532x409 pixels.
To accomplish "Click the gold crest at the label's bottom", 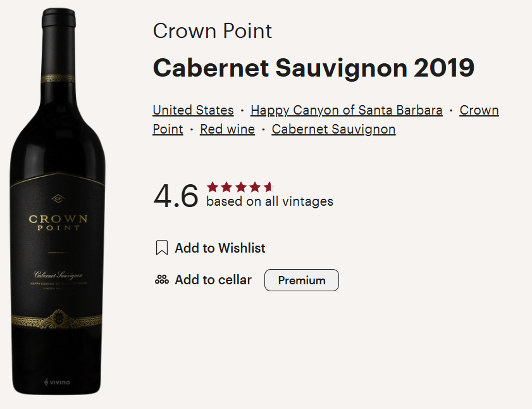I will pyautogui.click(x=58, y=318).
